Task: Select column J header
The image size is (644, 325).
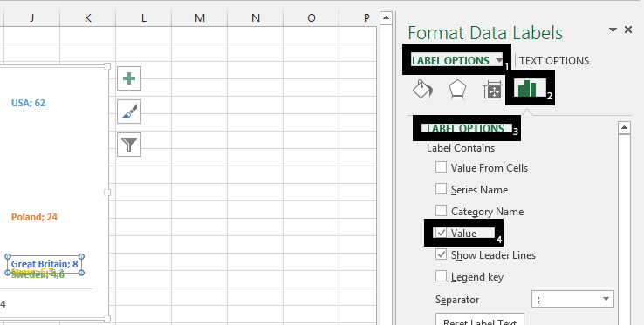Action: (x=32, y=18)
